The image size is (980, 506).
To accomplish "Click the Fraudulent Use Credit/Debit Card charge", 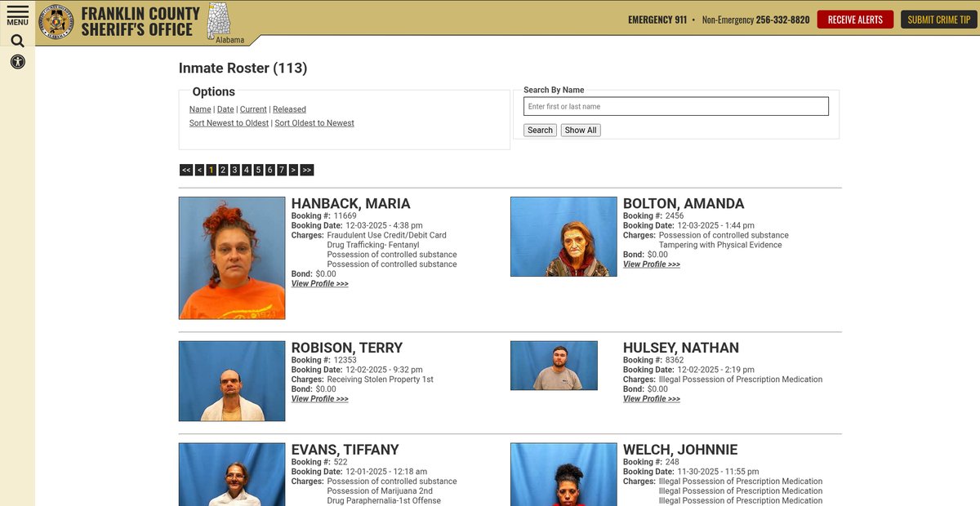I will pos(387,235).
